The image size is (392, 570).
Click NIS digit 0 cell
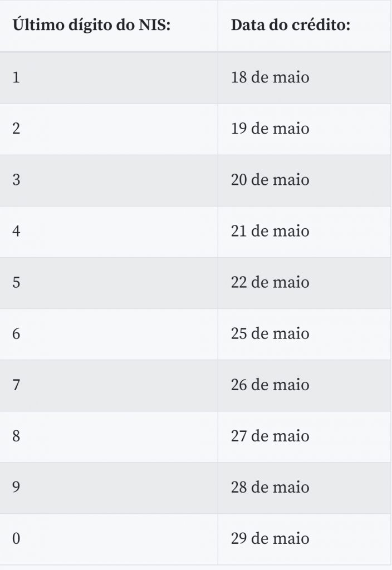tap(109, 539)
